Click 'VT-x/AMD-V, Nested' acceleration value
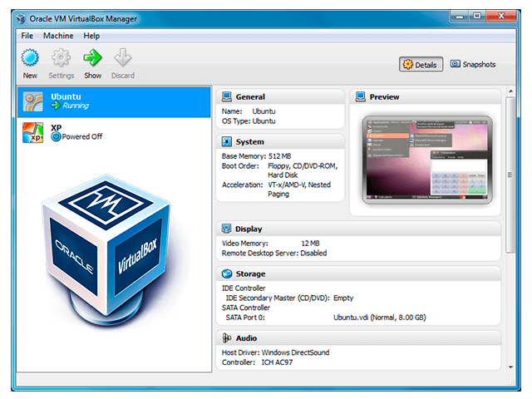 299,185
